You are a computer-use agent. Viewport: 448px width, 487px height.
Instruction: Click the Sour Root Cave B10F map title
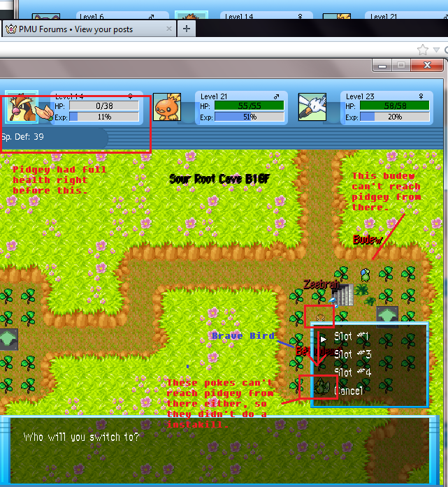click(219, 179)
